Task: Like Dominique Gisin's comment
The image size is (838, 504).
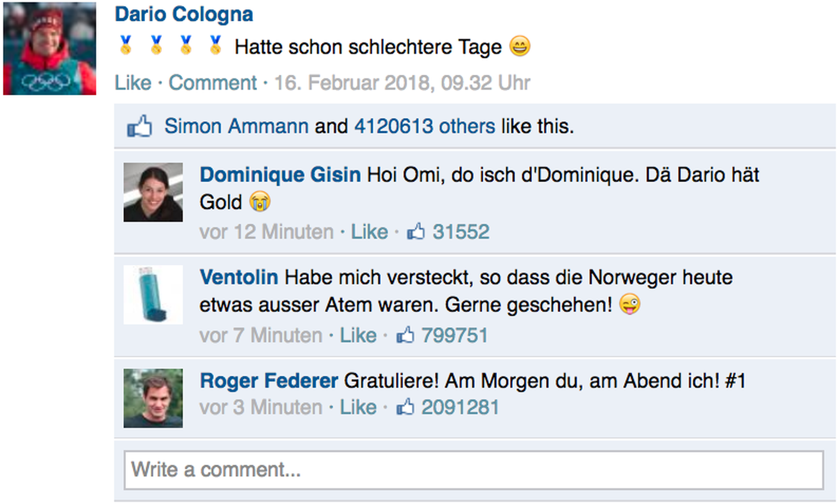Action: click(369, 232)
